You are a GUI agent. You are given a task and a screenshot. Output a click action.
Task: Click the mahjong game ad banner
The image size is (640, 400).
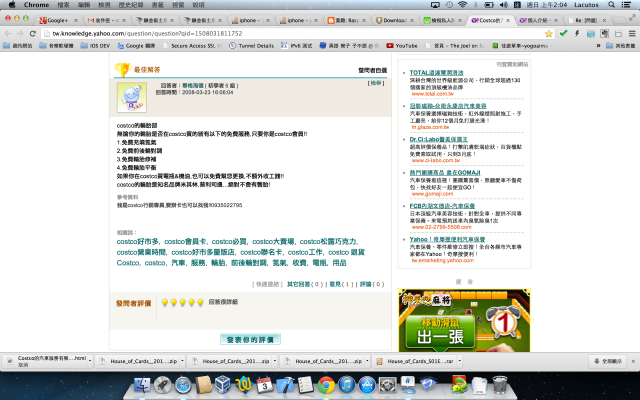click(x=464, y=320)
